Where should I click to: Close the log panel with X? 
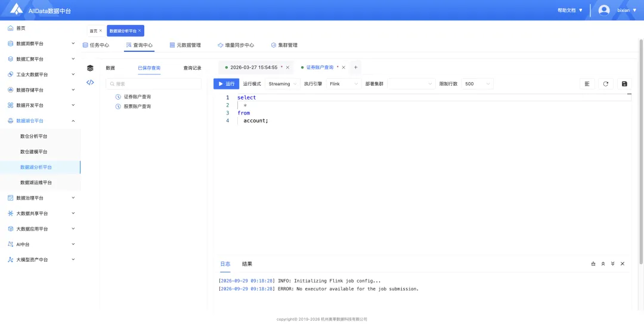click(623, 264)
